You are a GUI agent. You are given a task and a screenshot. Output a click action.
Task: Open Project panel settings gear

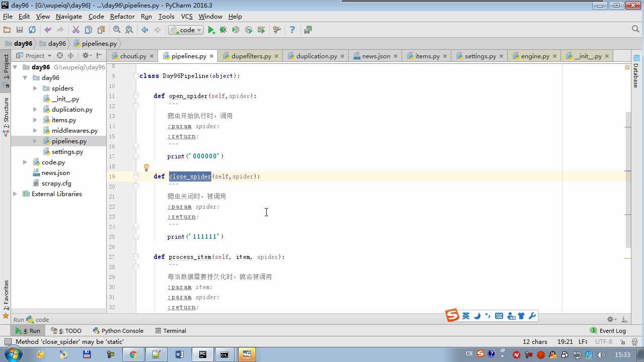(x=87, y=55)
